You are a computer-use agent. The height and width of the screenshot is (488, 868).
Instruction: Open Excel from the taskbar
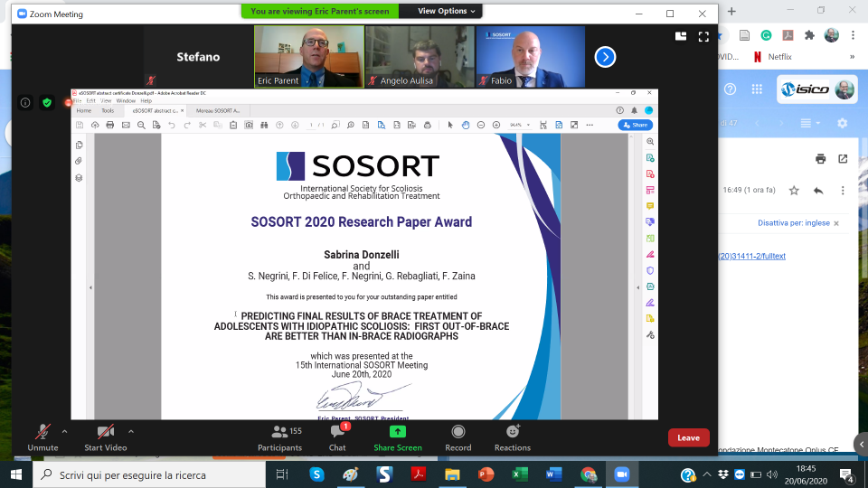(520, 474)
